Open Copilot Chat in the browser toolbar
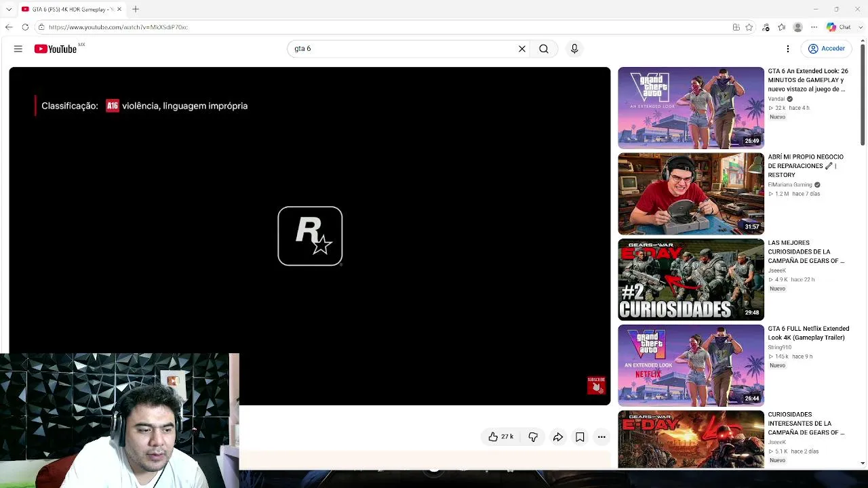This screenshot has width=868, height=488. [x=838, y=27]
